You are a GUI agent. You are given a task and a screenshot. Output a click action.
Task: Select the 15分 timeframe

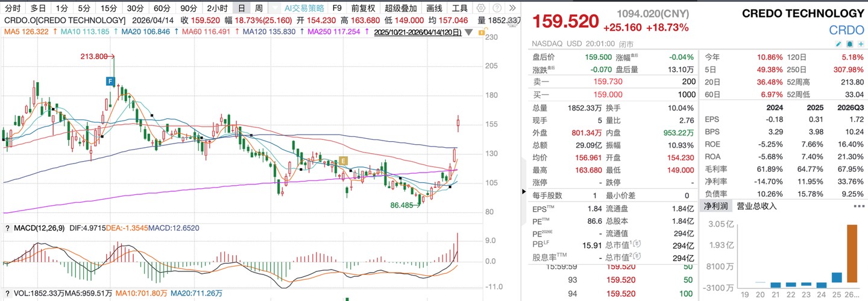tap(108, 8)
